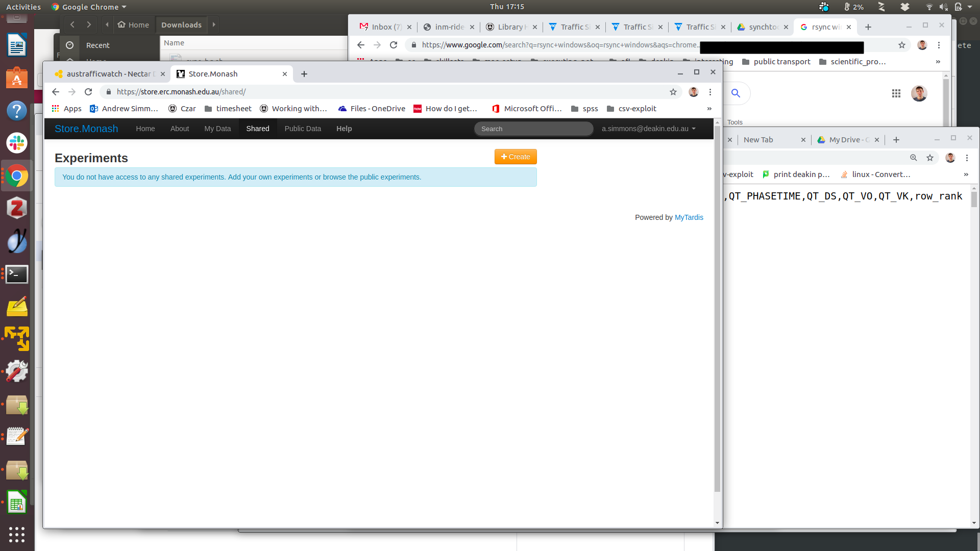Screen dimensions: 980x551
Task: Open the Google Chrome application menu in the top bar
Action: (89, 7)
